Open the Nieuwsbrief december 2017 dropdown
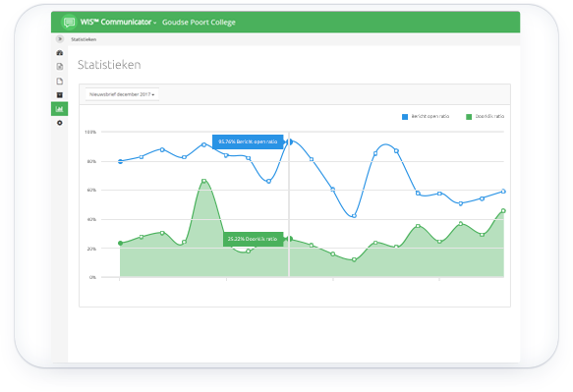 click(x=122, y=94)
